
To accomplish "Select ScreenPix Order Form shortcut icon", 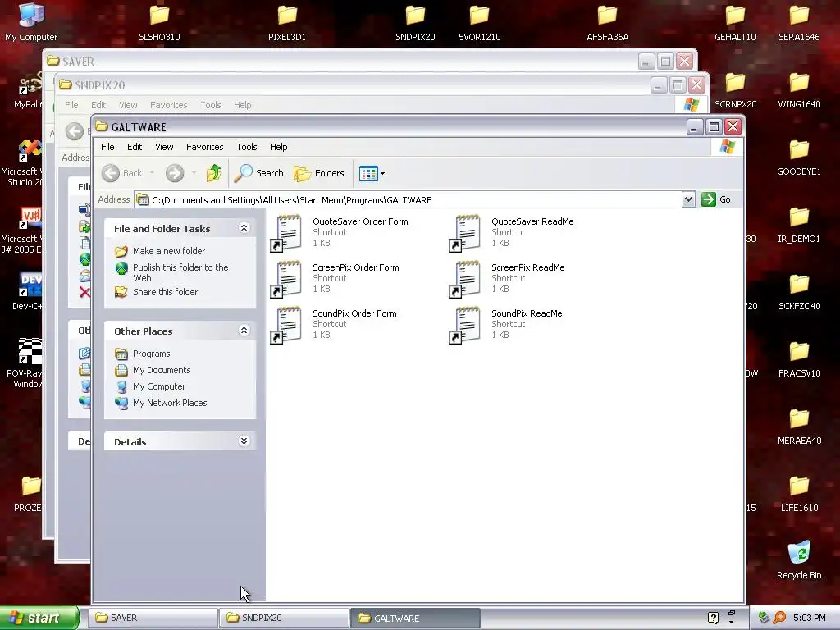I will coord(285,279).
